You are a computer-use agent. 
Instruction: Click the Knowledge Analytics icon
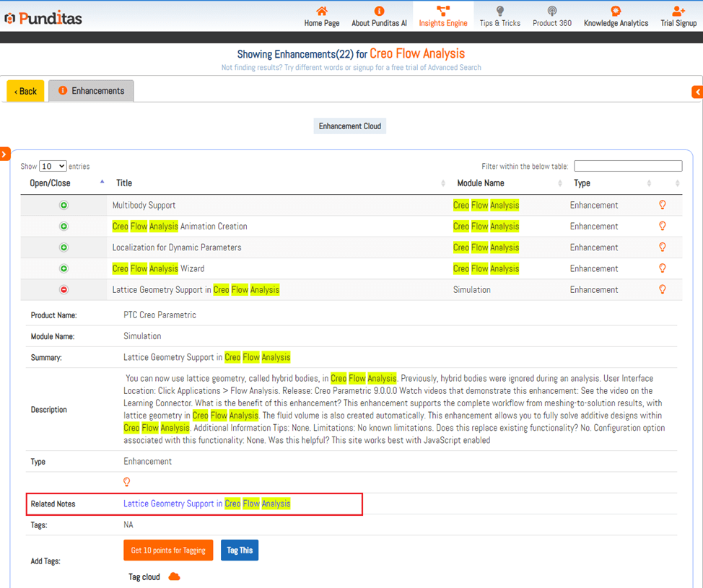[616, 11]
